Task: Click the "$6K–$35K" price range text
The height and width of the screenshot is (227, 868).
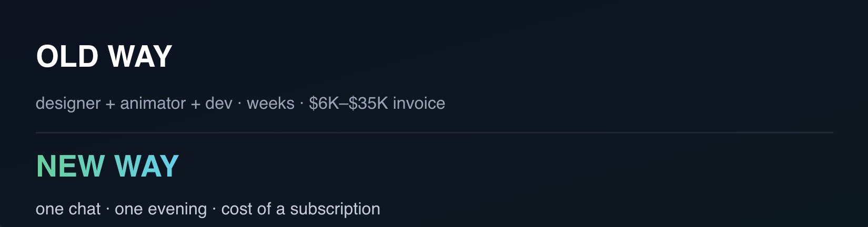Action: coord(348,103)
